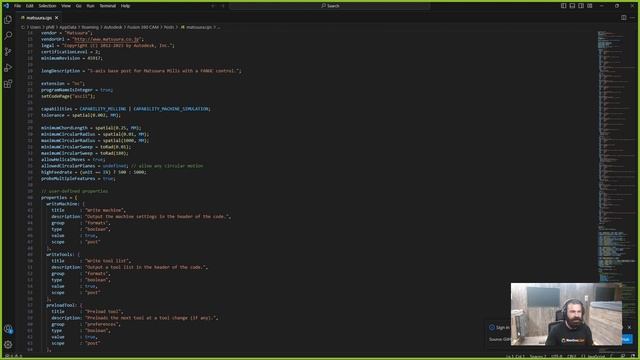The width and height of the screenshot is (640, 360).
Task: Open the File menu
Action: click(17, 6)
